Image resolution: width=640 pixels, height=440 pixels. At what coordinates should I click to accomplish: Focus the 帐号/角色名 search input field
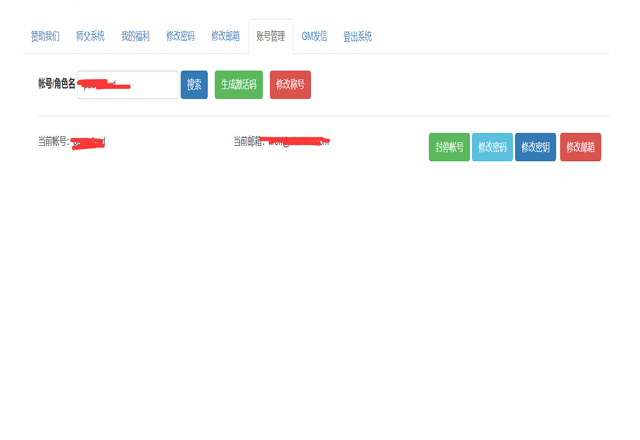128,85
